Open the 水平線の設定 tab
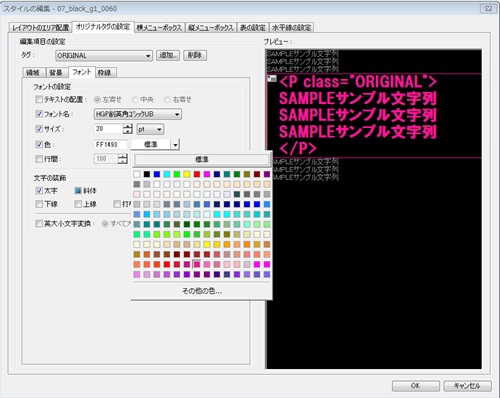 [291, 28]
